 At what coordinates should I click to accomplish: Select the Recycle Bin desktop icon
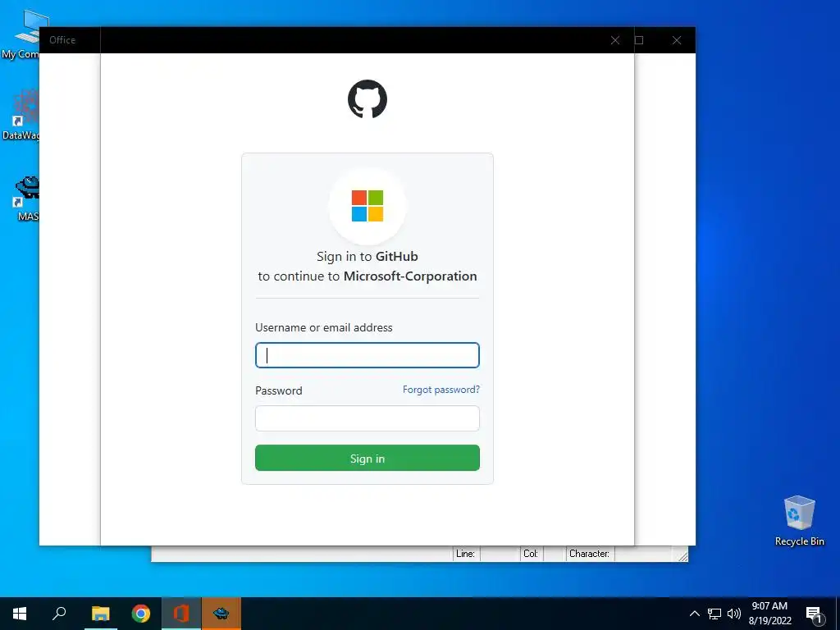tap(799, 521)
